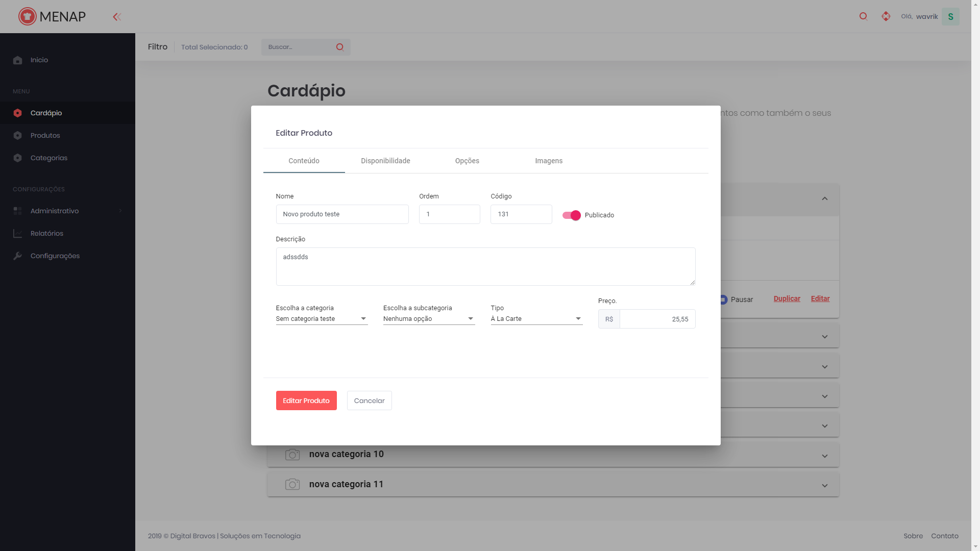Toggle the Publicado switch

coord(572,215)
